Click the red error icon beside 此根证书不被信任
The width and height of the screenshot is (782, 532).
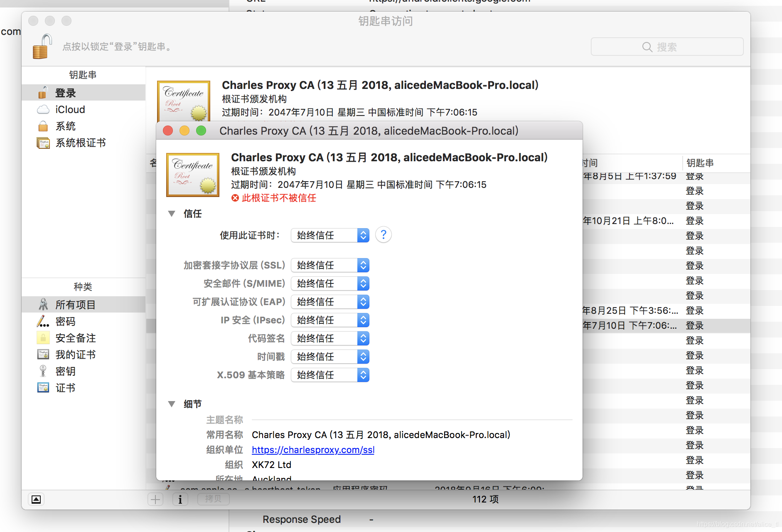pyautogui.click(x=235, y=198)
